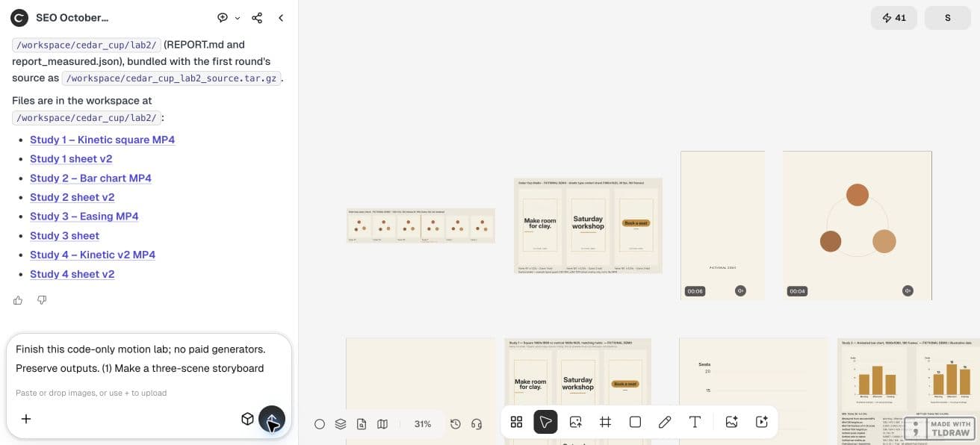Screen dimensions: 980x445
Task: Collapse the chat panel with the left chevron
Action: tap(281, 17)
